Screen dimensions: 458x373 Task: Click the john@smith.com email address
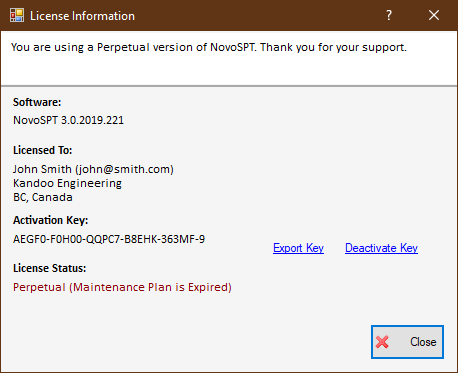point(125,169)
